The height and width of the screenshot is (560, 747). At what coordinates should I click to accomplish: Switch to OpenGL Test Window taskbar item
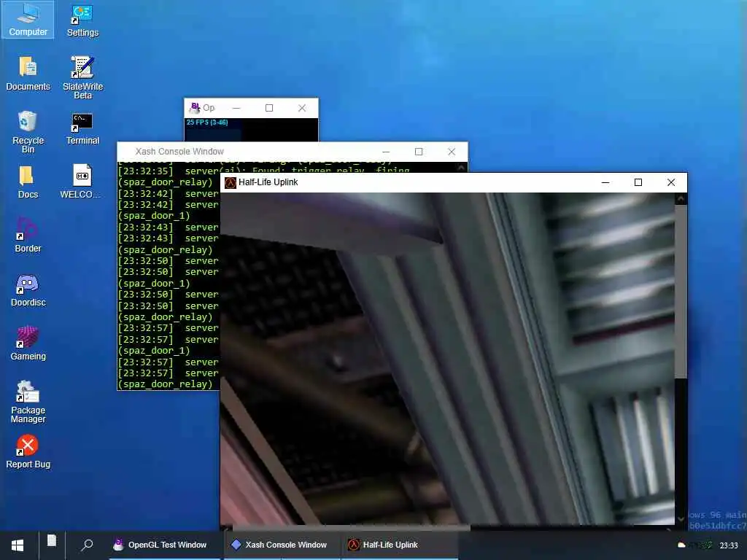(x=165, y=545)
